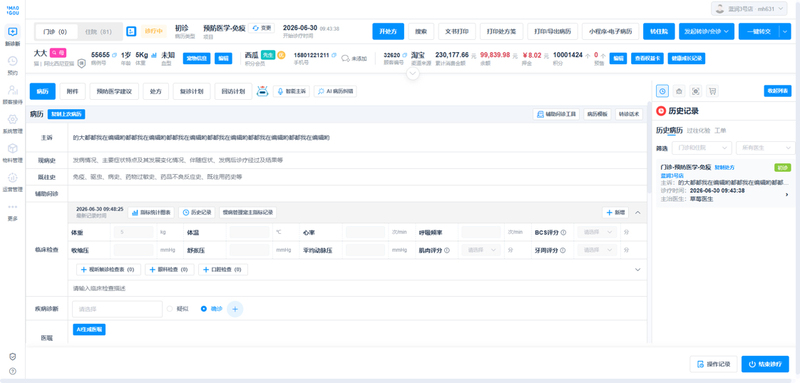Expand patient info with the round chevron

tap(413, 73)
